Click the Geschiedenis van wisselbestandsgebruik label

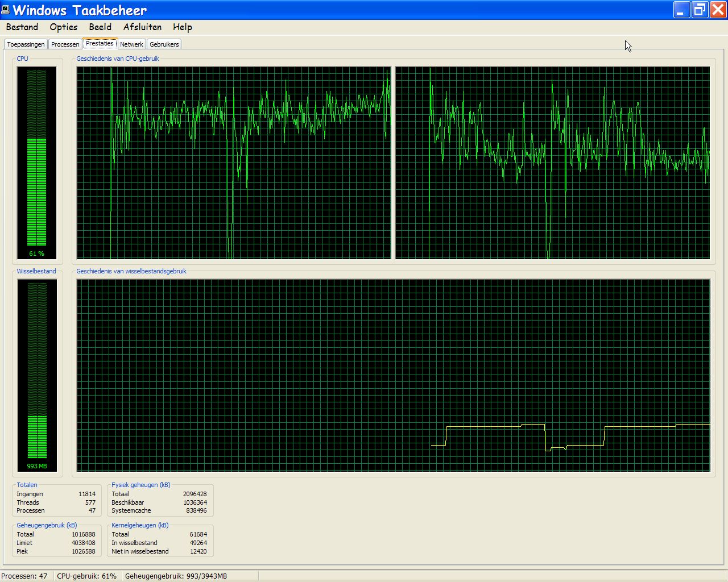click(x=131, y=271)
